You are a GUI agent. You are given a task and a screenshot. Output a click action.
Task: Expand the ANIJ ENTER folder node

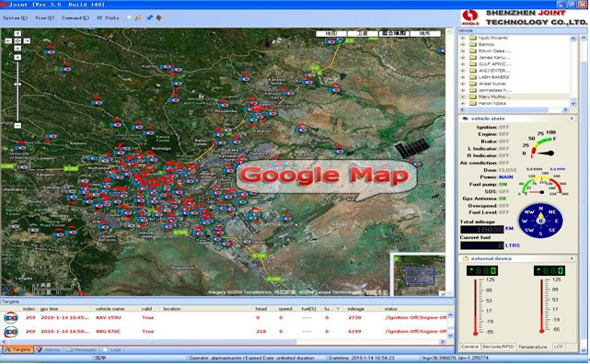coord(463,71)
